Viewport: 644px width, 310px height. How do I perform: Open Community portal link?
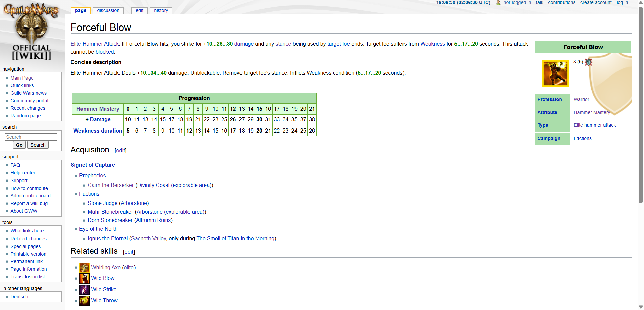pyautogui.click(x=29, y=101)
